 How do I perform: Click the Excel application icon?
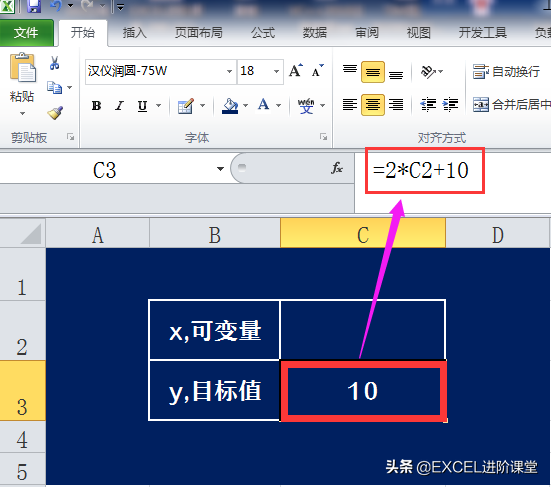click(7, 6)
